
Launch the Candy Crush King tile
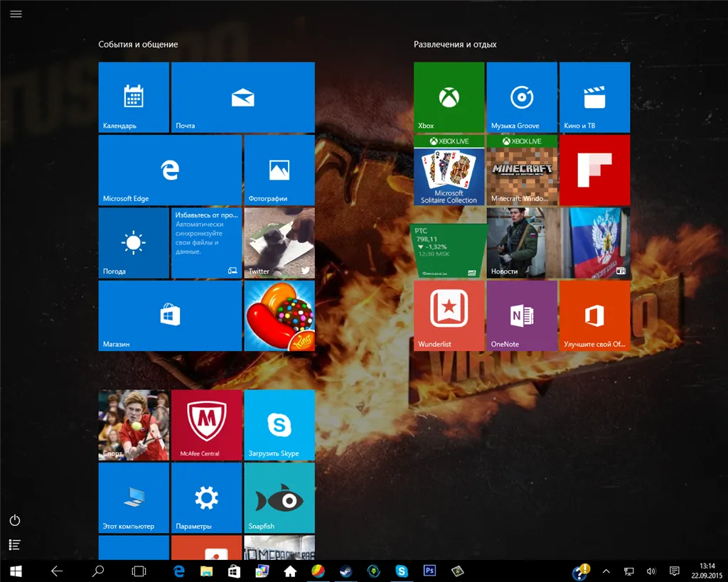coord(279,316)
